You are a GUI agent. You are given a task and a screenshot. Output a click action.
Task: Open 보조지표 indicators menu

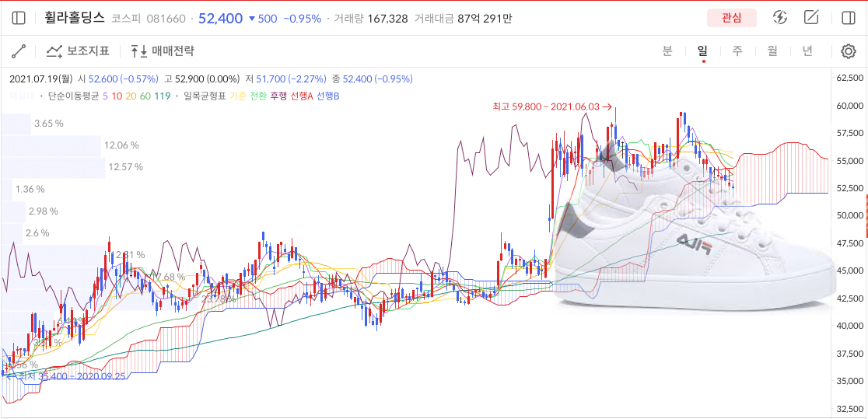click(78, 51)
